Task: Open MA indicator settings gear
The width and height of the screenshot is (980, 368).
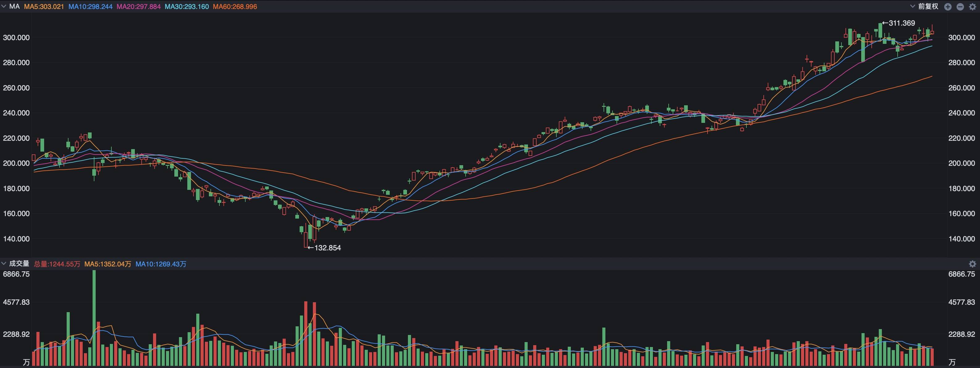Action: pos(972,7)
